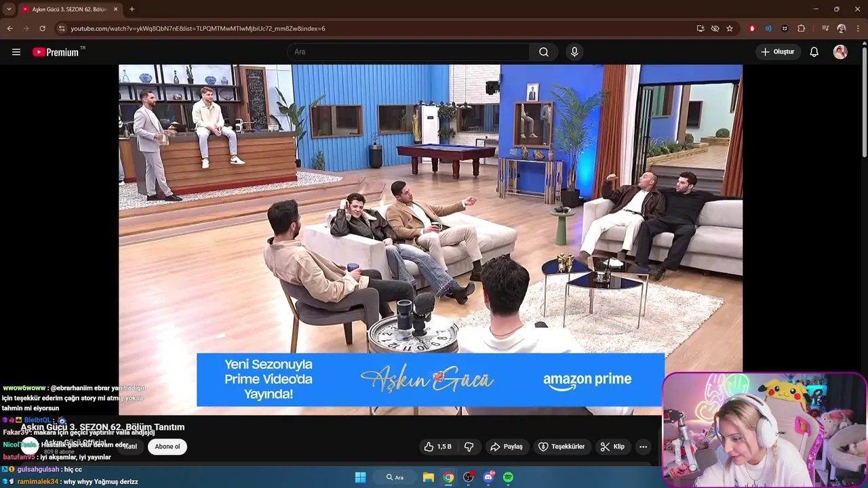View site information icon in address bar

62,28
